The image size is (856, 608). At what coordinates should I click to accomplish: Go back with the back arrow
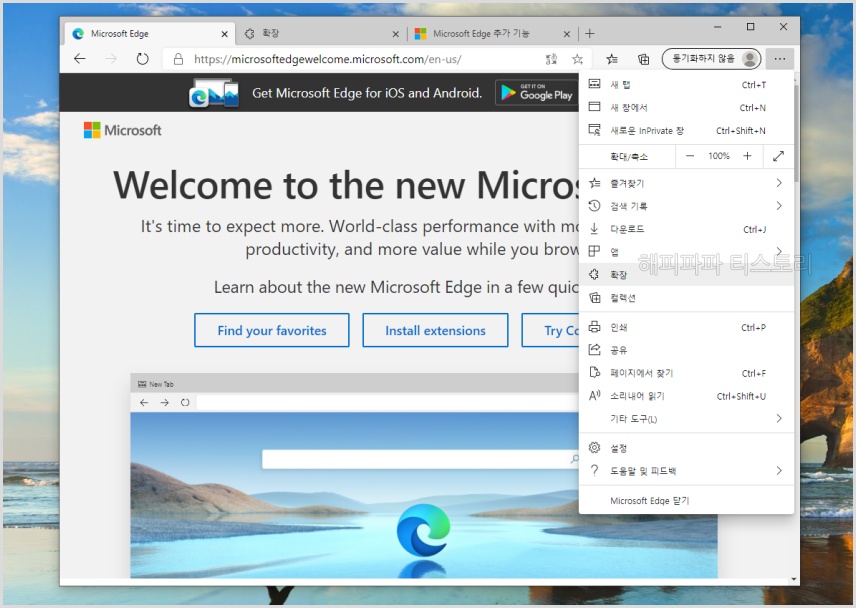[80, 59]
